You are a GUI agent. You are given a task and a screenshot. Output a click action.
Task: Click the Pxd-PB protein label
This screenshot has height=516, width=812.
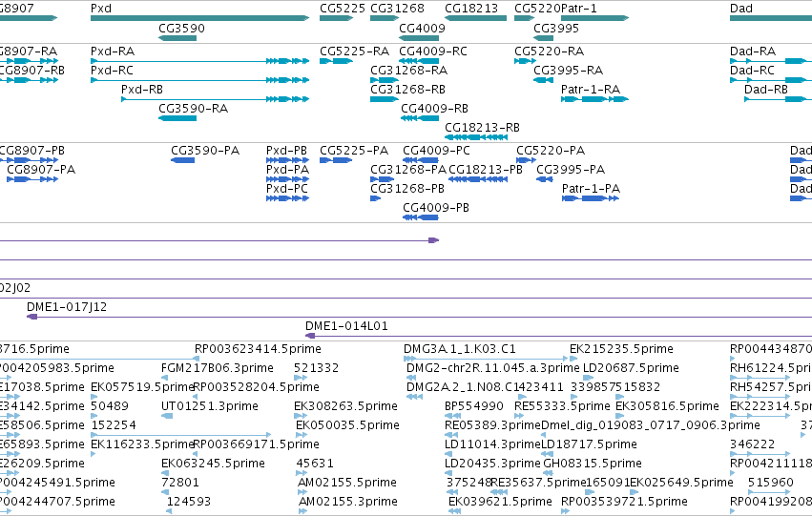(x=286, y=151)
